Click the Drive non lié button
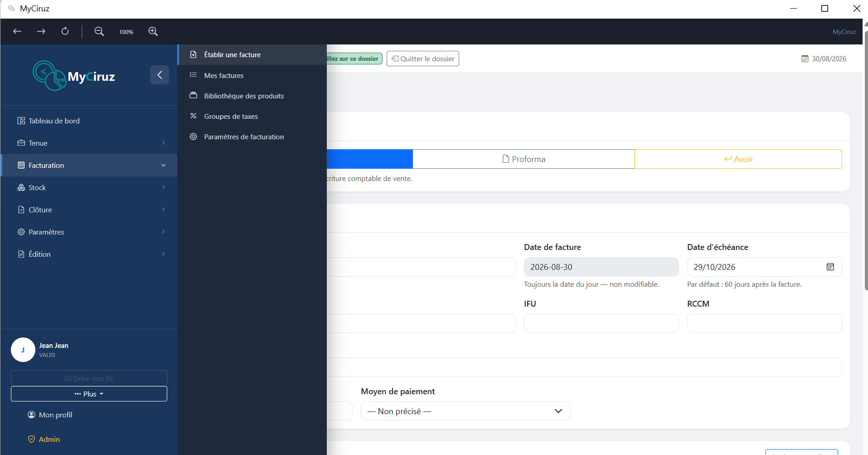 (x=89, y=378)
